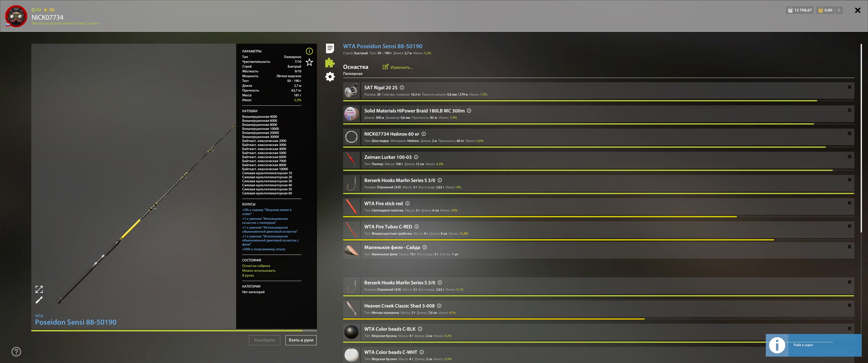Click the SAT Rigal wear bar
868x363 pixels.
tap(598, 101)
